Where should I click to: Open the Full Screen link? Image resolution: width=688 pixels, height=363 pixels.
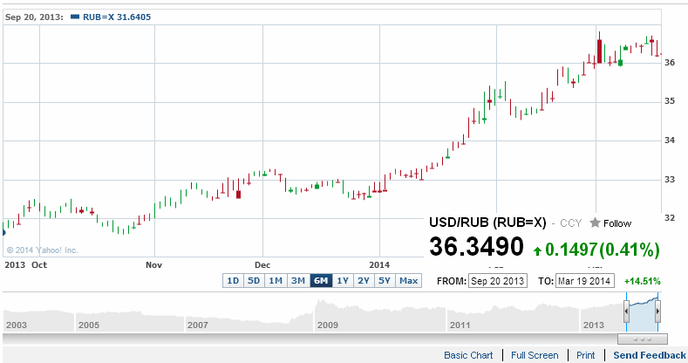pos(534,355)
